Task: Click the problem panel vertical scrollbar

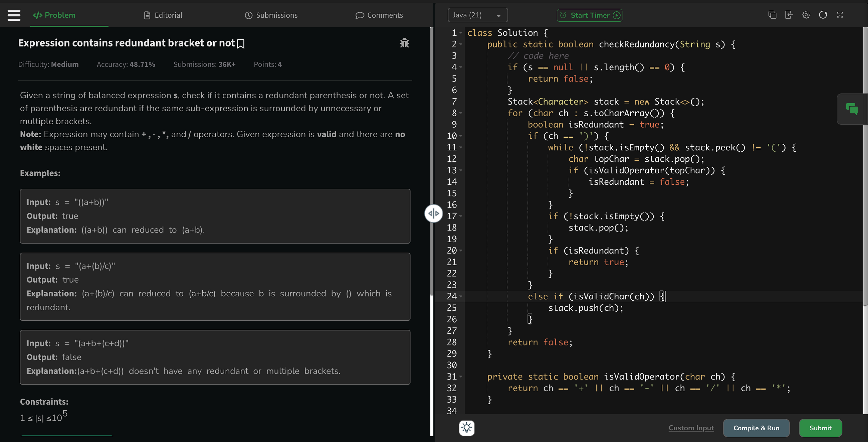Action: tap(432, 162)
